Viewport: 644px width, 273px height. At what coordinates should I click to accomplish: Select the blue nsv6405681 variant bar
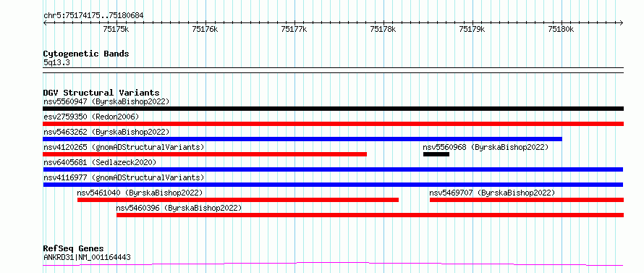(333, 169)
